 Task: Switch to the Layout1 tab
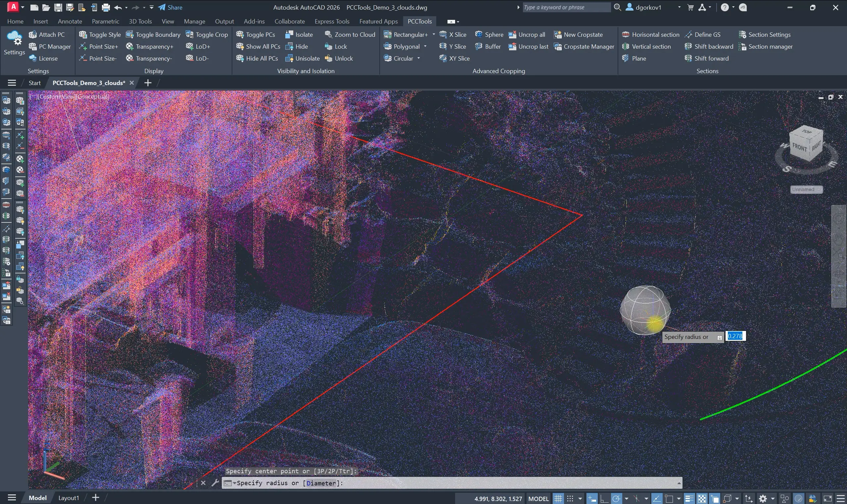(x=68, y=498)
